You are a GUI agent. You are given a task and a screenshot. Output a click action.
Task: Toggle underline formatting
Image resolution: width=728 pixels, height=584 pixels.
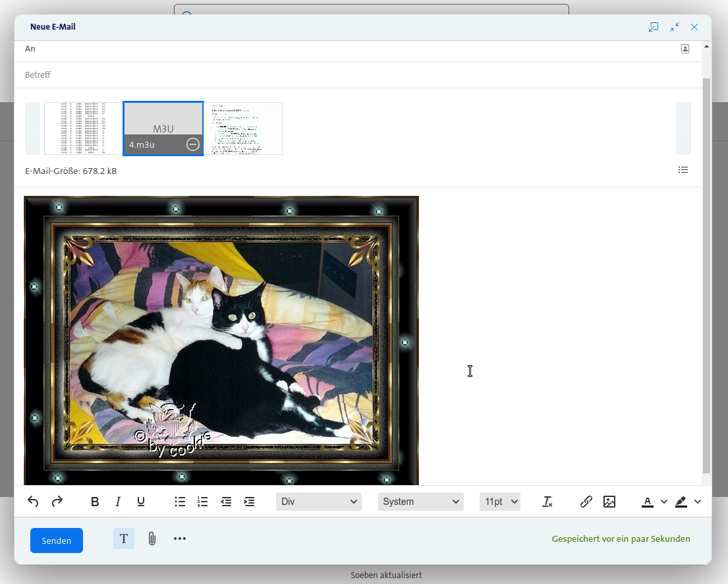coord(141,502)
